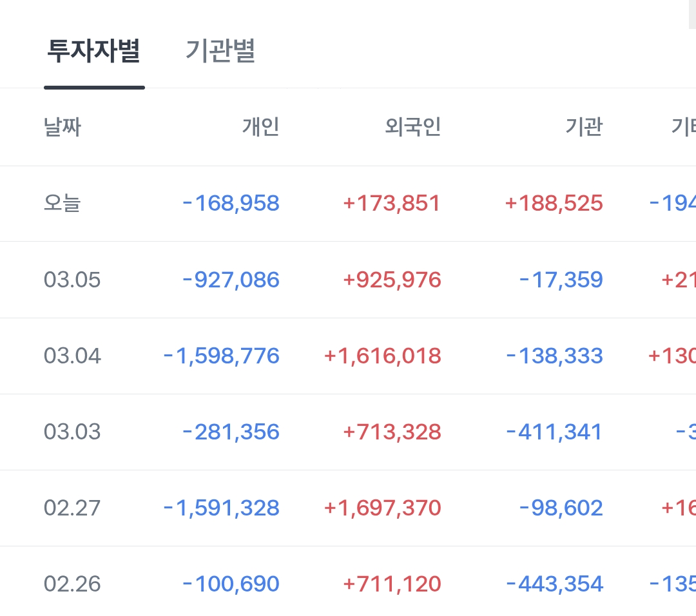
Task: Switch to the 기관별 tab
Action: click(220, 52)
